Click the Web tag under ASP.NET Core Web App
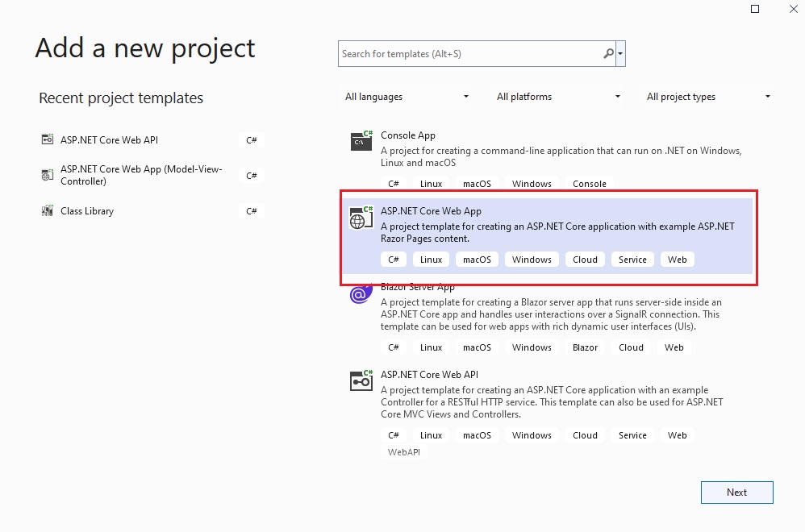This screenshot has height=532, width=805. point(678,260)
